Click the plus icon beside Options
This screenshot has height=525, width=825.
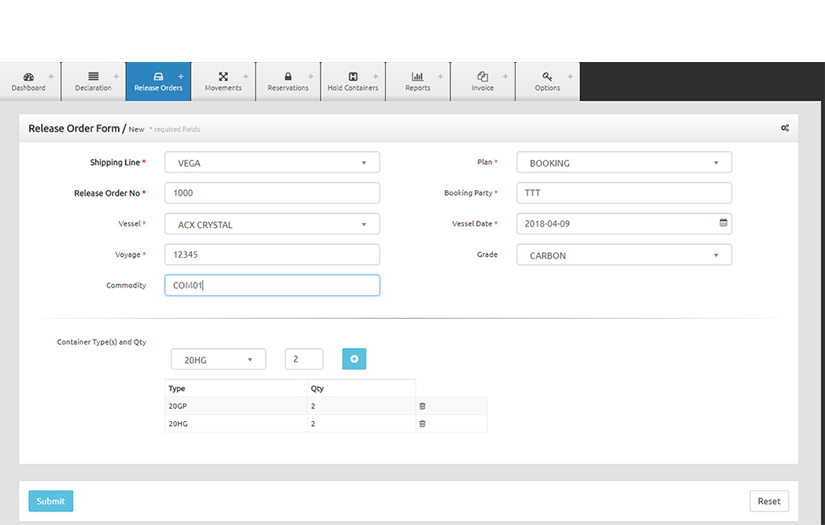(570, 77)
